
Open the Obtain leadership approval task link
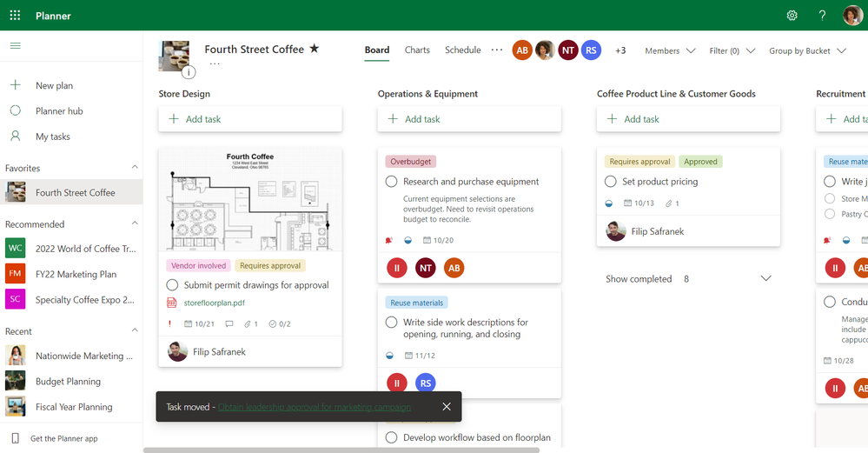[315, 407]
